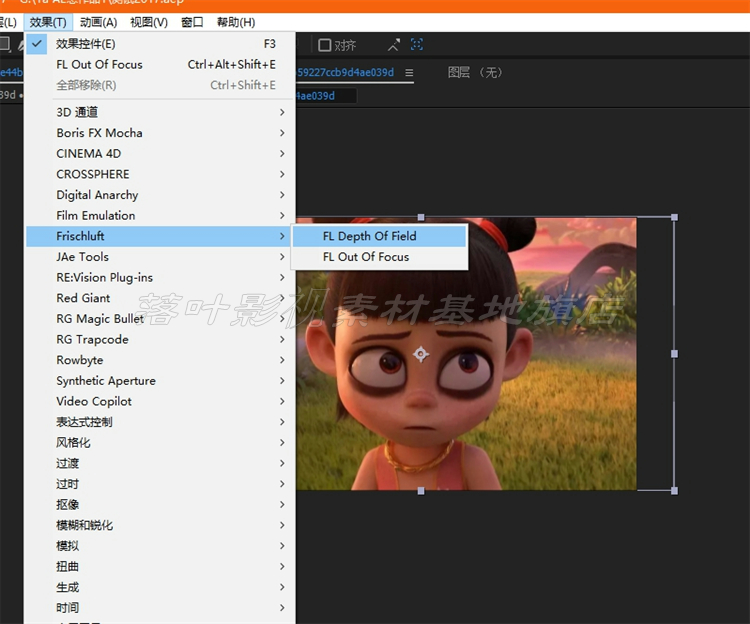Open the 视图(V) menu
750x624 pixels.
pos(149,22)
